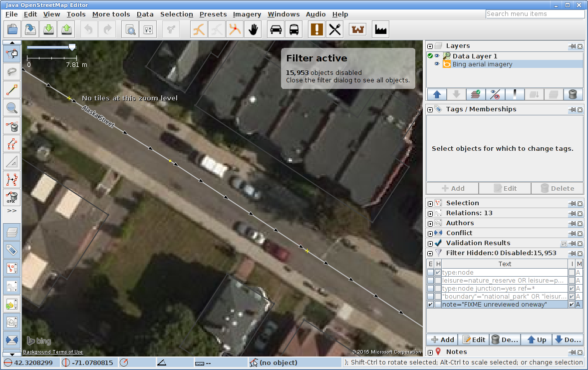Click the restaurant fork-knife preset icon
This screenshot has width=588, height=370.
pyautogui.click(x=335, y=29)
